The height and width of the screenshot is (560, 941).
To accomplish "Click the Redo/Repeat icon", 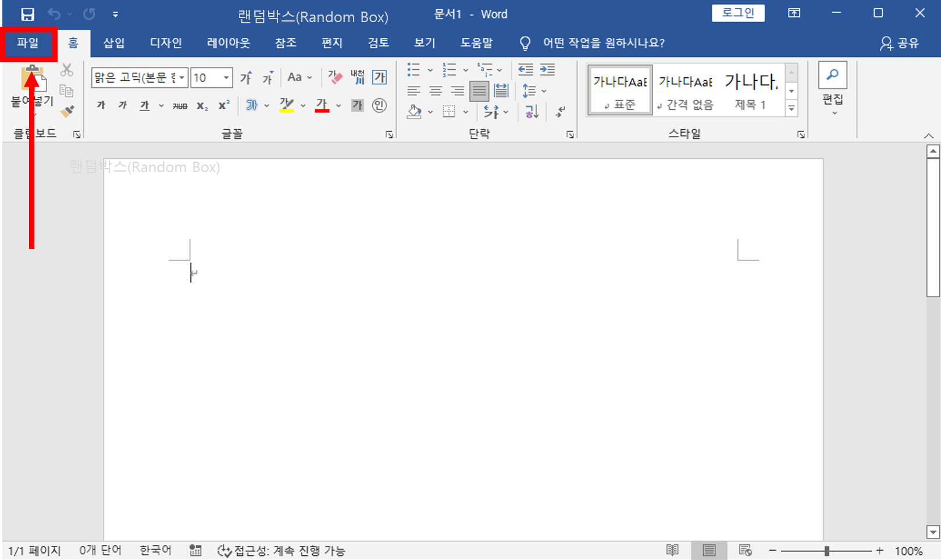I will [x=89, y=14].
